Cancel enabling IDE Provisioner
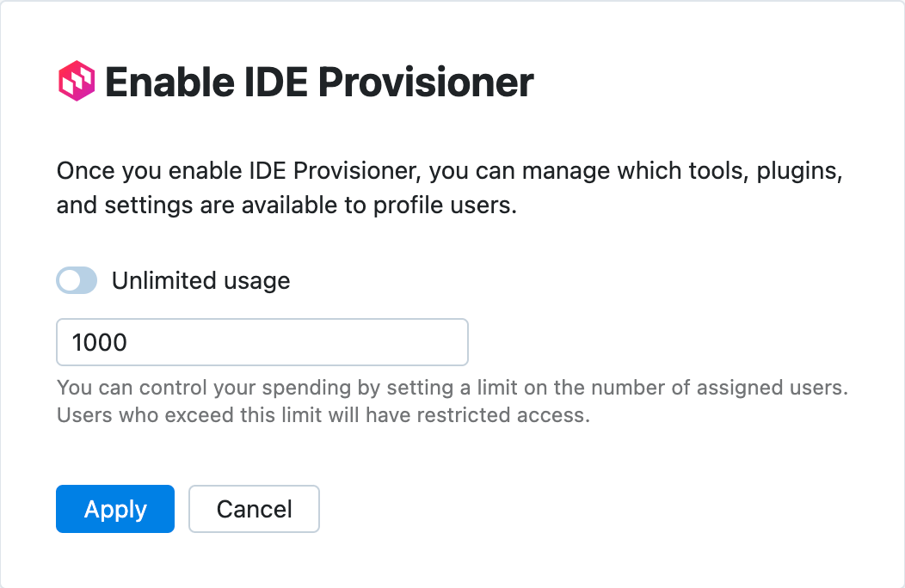This screenshot has width=905, height=588. pos(254,509)
